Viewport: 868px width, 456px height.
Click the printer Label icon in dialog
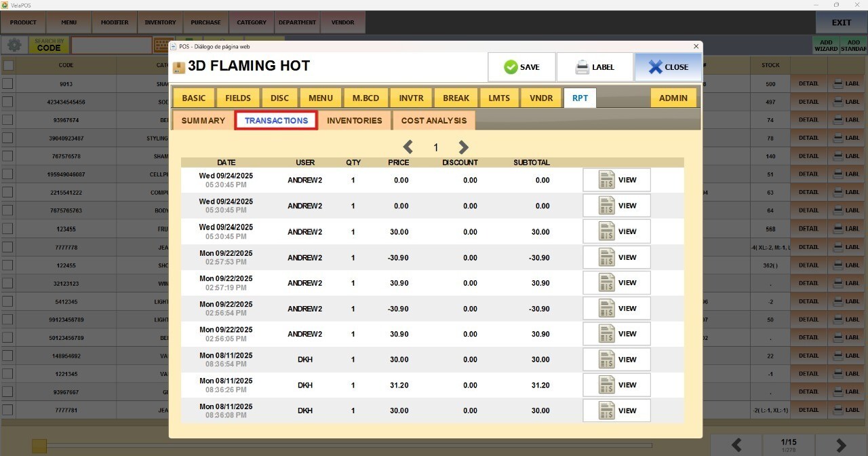pos(582,67)
